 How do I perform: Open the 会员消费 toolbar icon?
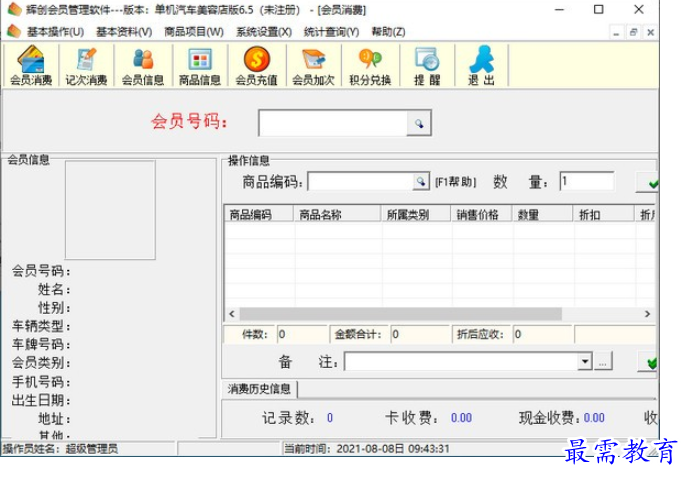click(x=31, y=66)
